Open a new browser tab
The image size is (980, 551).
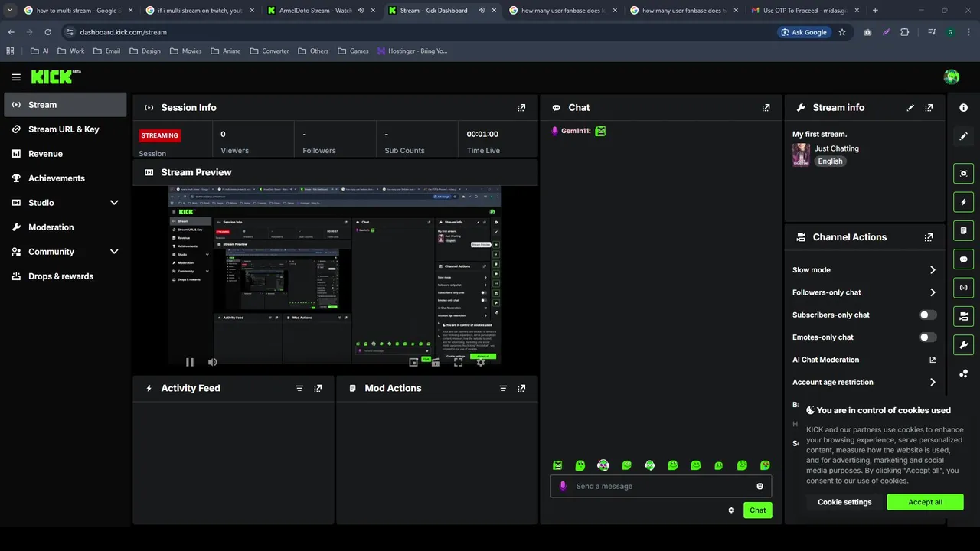click(x=875, y=11)
